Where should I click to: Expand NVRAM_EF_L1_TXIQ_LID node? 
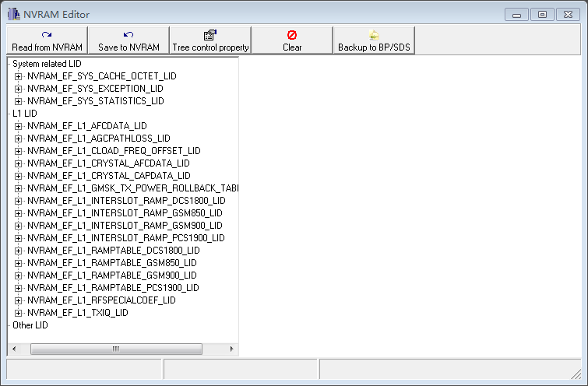pyautogui.click(x=18, y=313)
